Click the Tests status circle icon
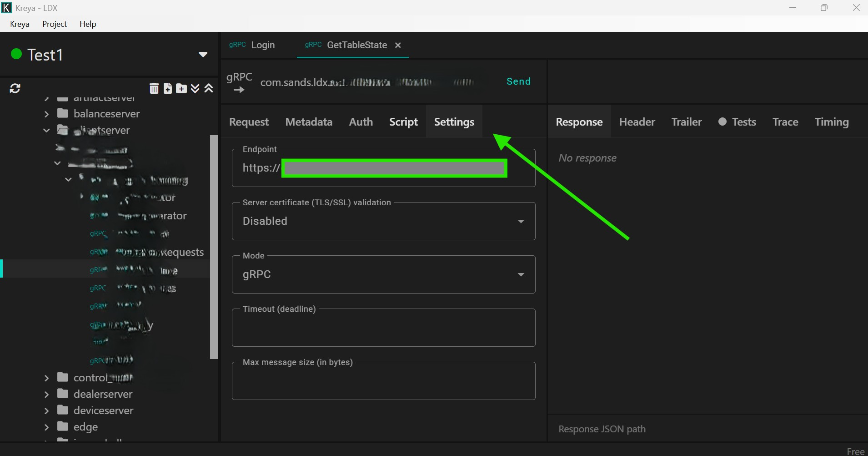 click(x=722, y=122)
